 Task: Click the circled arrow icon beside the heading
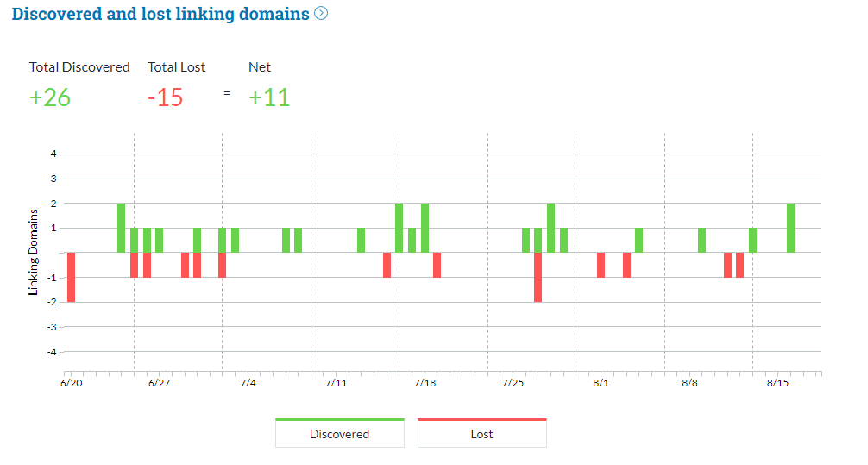(x=321, y=13)
